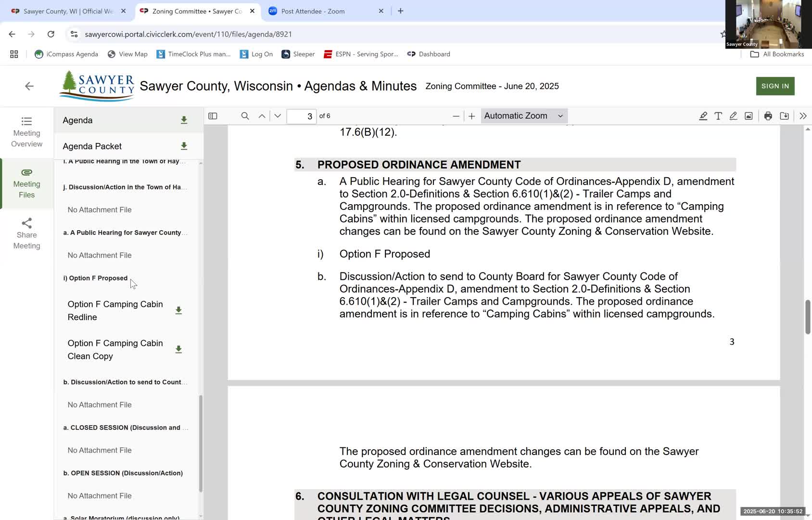
Task: Click the Zoom meeting video thumbnail
Action: click(x=768, y=24)
